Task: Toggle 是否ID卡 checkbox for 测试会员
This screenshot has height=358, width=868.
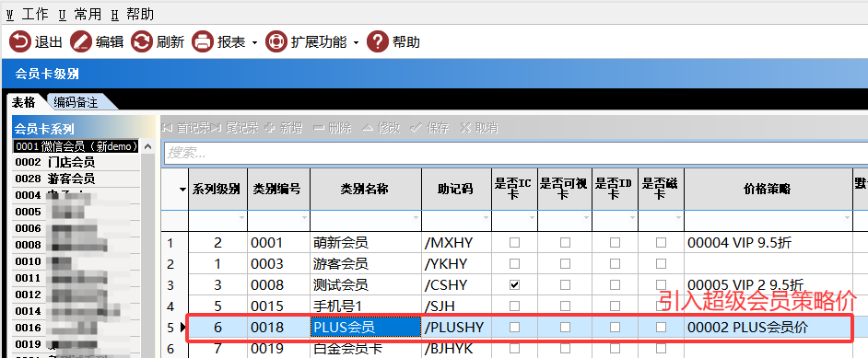Action: point(615,284)
